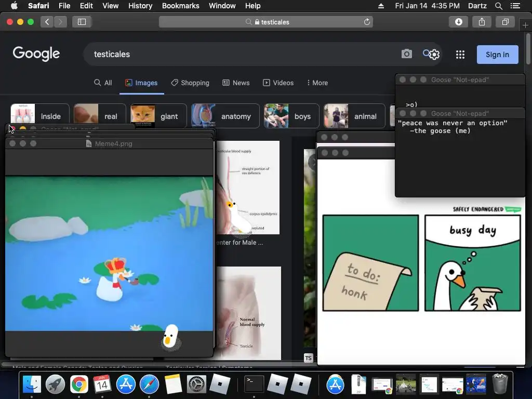
Task: Open Notes from the Dock
Action: click(173, 384)
